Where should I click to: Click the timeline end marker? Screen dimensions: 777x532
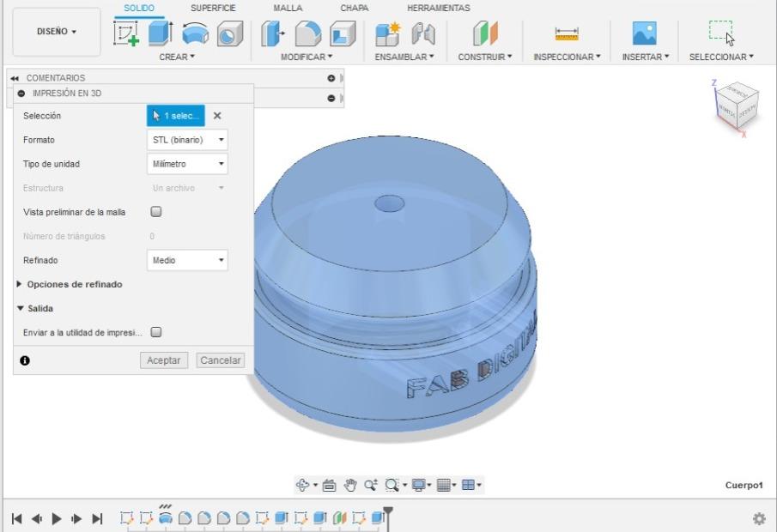coord(388,517)
